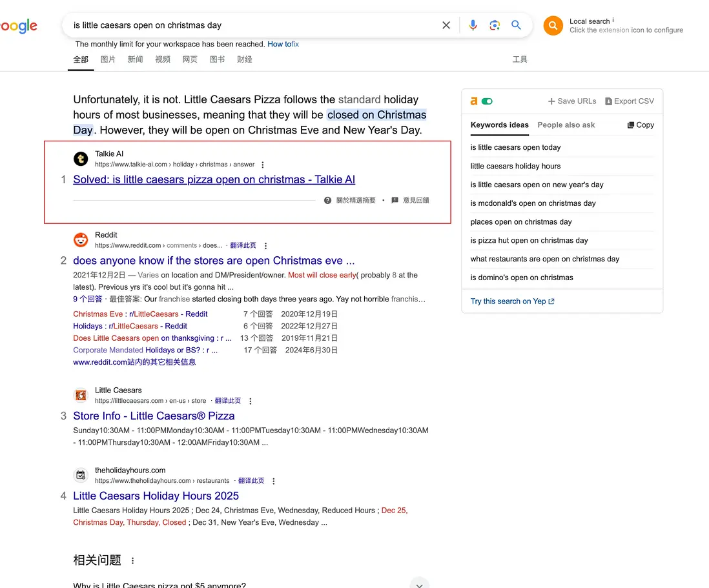Open Little Caesars Holiday Hours 2025 link

[156, 496]
